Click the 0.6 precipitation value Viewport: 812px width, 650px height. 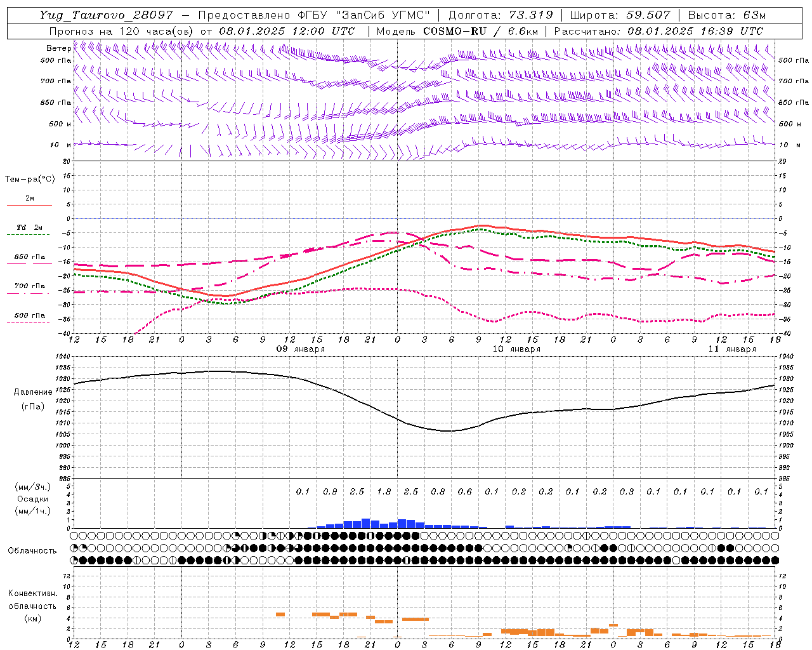point(465,491)
